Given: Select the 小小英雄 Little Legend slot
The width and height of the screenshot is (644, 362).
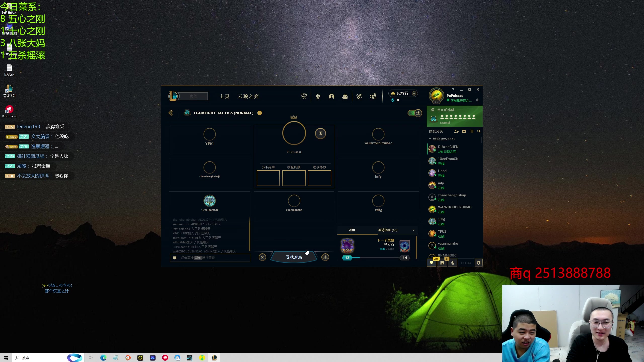Looking at the screenshot, I should tap(268, 178).
